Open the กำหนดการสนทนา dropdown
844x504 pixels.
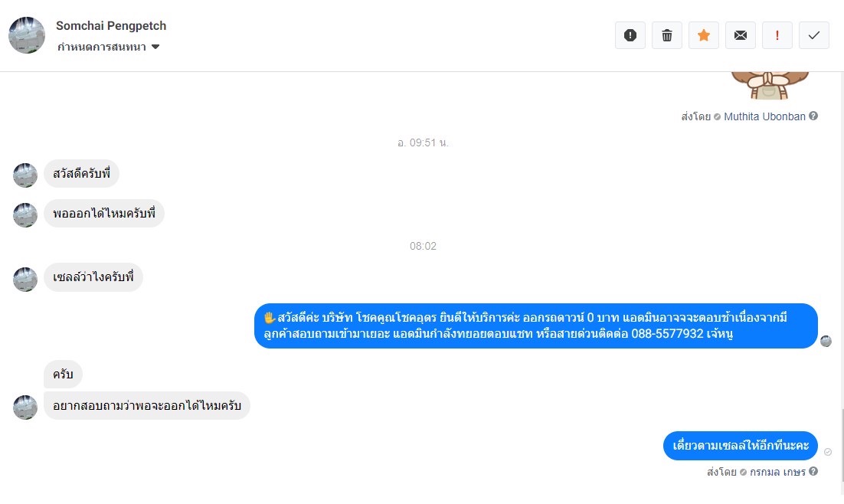point(108,47)
